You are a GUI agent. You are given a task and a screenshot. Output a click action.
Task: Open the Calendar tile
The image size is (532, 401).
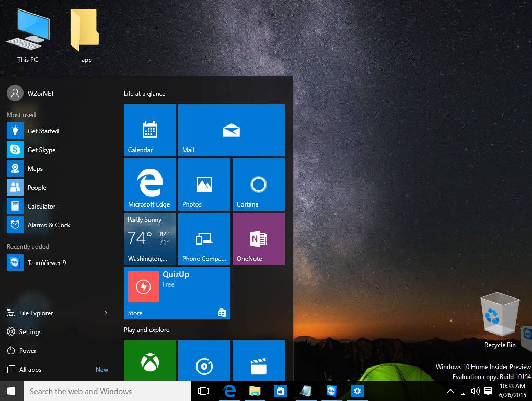pyautogui.click(x=150, y=130)
